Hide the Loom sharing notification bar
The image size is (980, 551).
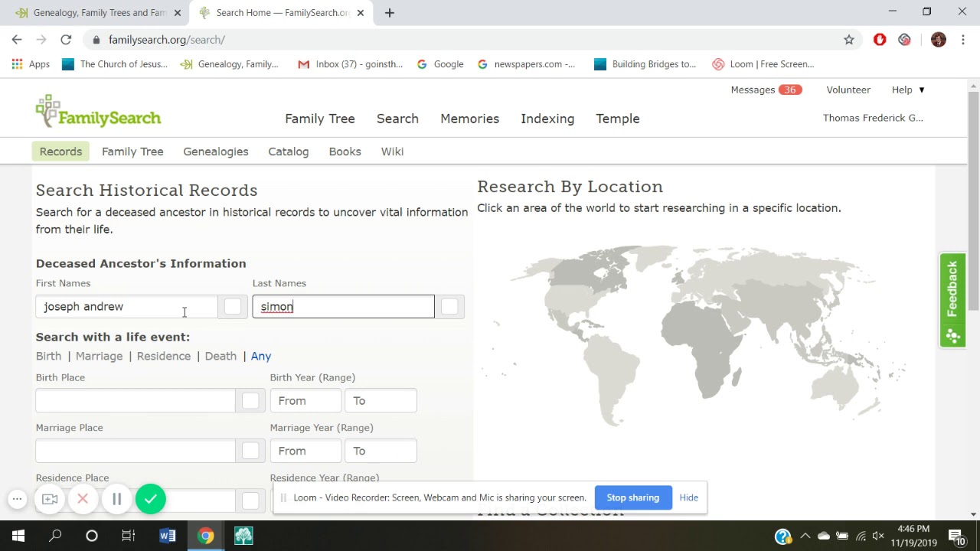(x=688, y=497)
